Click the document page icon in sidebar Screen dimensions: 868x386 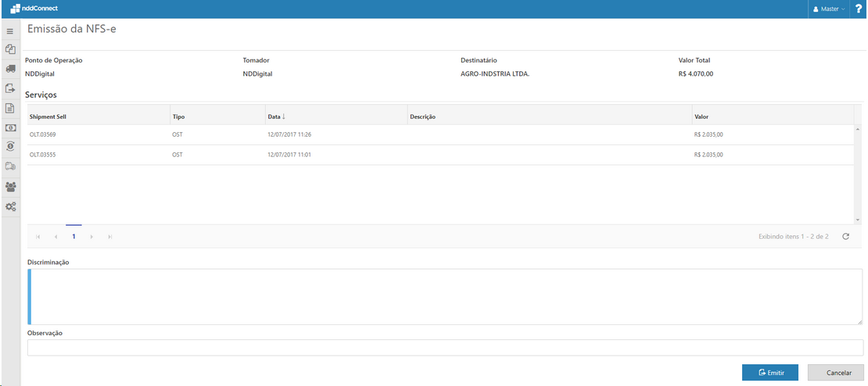click(10, 108)
